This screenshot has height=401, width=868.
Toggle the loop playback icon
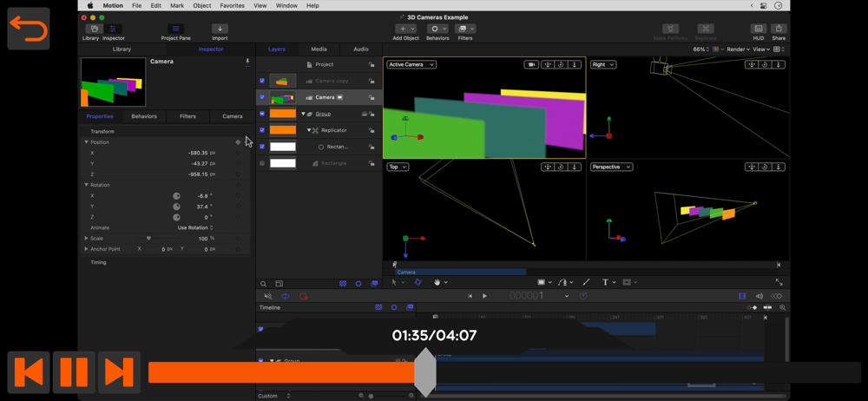285,296
